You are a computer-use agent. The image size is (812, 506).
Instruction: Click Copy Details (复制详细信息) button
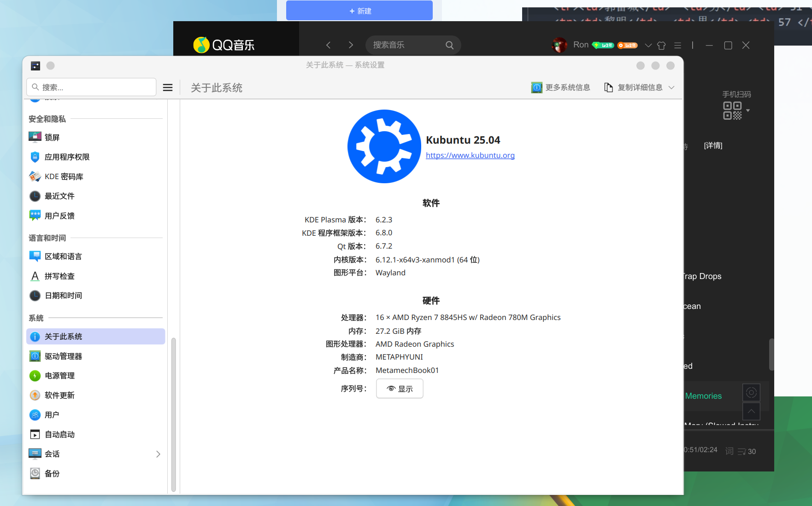(633, 87)
